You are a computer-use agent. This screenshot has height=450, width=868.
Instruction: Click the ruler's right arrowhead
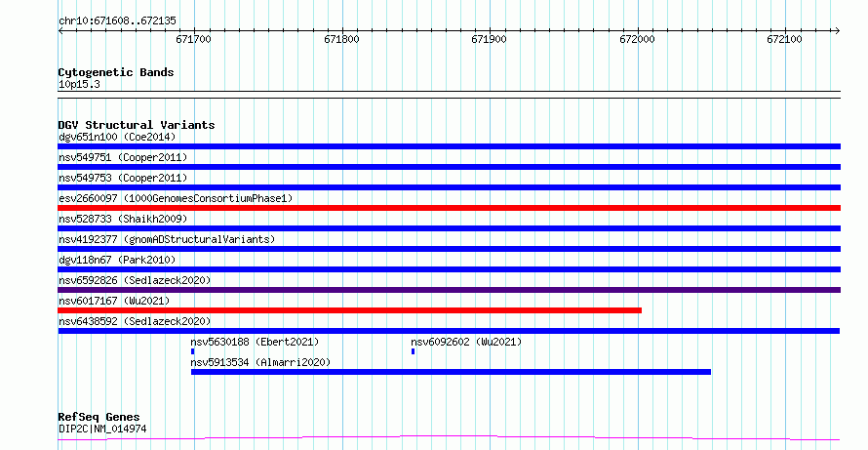pyautogui.click(x=837, y=31)
